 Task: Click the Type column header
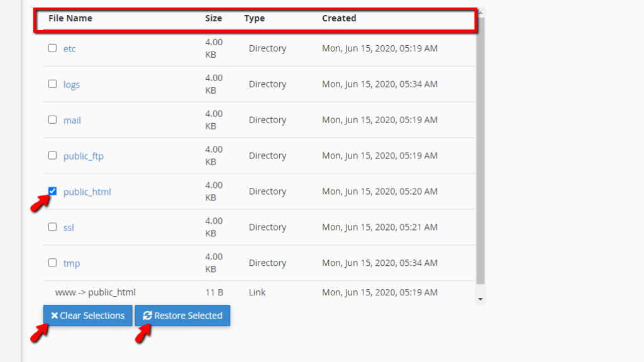click(x=254, y=18)
